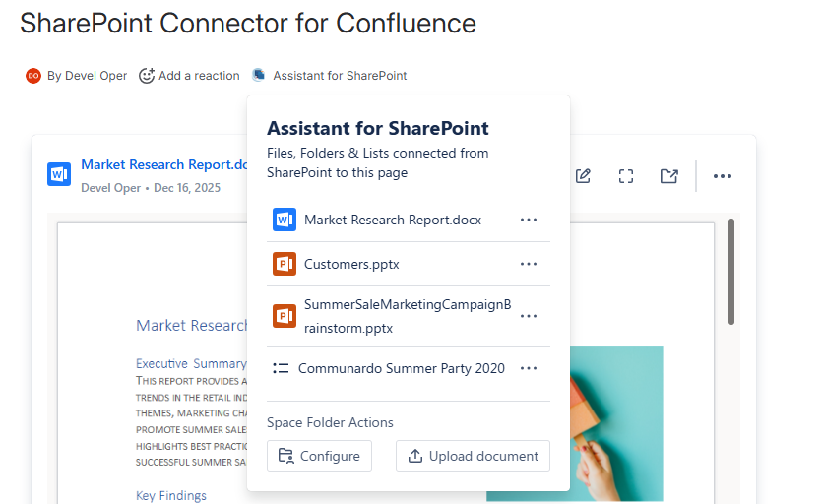
Task: Open document in new window icon
Action: pyautogui.click(x=669, y=176)
